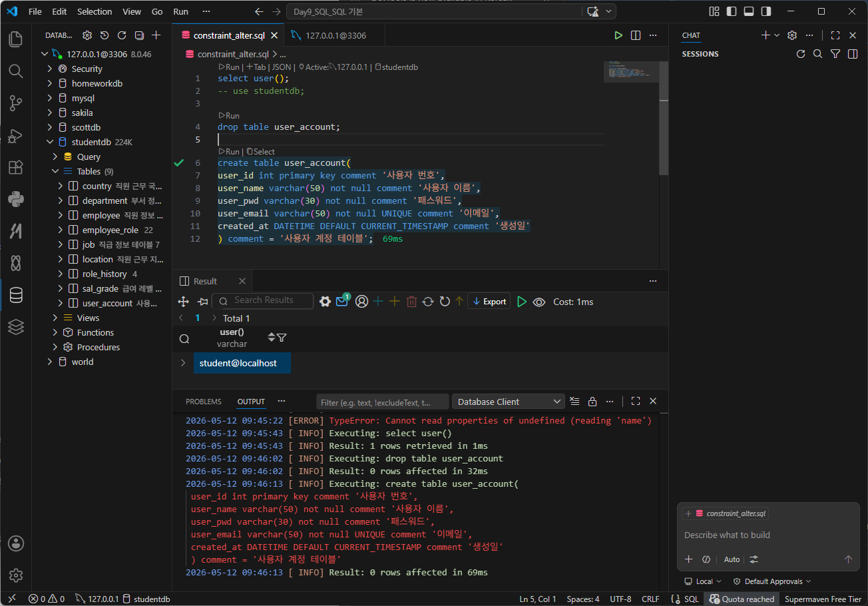Open Extensions view in the activity bar
This screenshot has width=868, height=606.
tap(16, 167)
